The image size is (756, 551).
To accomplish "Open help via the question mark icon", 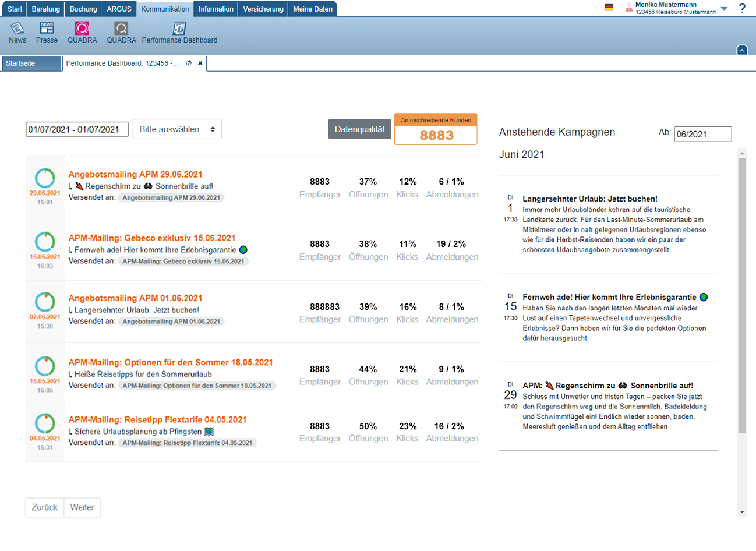I will coord(742,8).
